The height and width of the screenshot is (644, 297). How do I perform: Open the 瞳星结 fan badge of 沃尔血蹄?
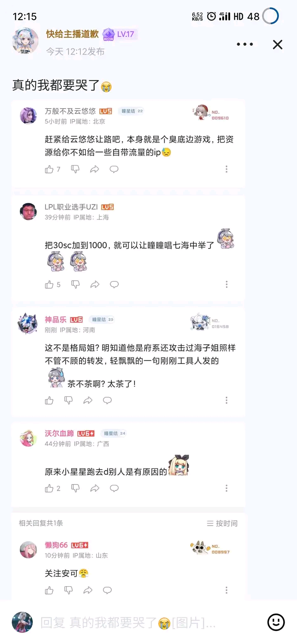coord(113,433)
